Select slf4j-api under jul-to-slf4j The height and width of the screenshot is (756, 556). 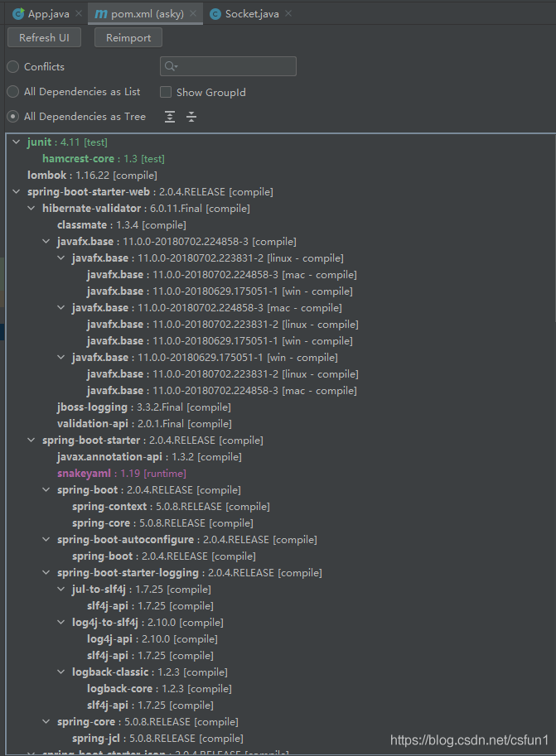pyautogui.click(x=150, y=605)
